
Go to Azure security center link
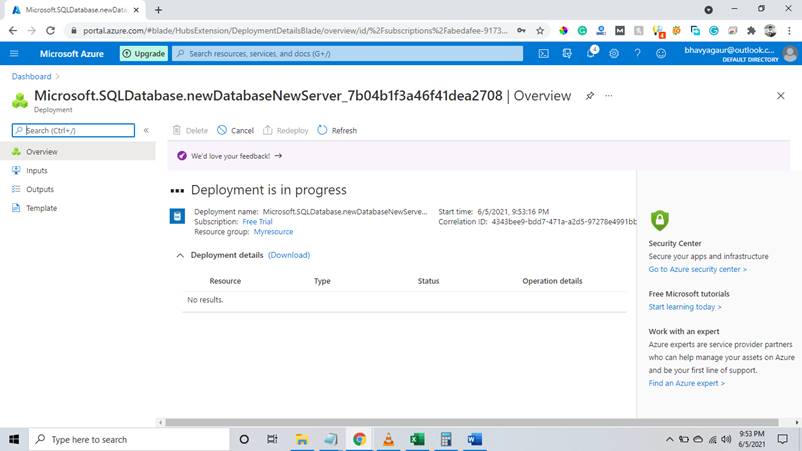coord(697,269)
